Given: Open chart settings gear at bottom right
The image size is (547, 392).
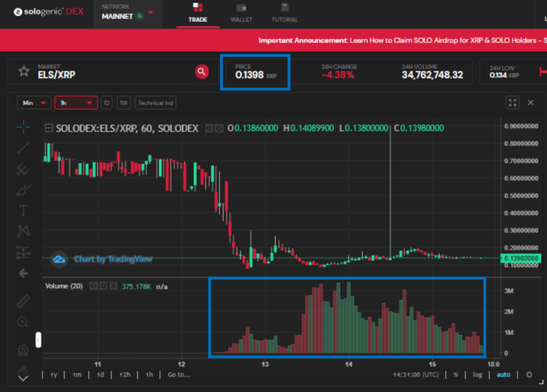Looking at the screenshot, I should coord(529,374).
